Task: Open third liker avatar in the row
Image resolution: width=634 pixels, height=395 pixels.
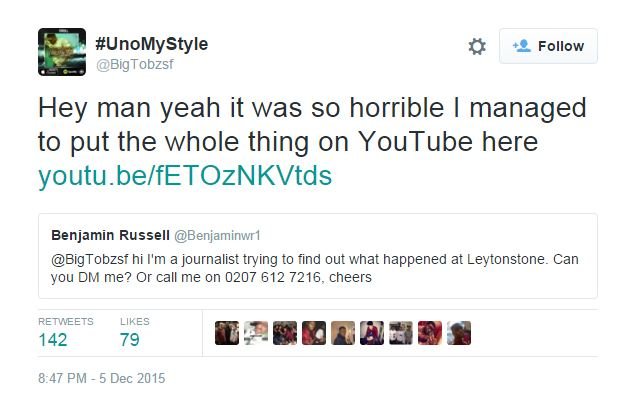Action: [x=285, y=333]
